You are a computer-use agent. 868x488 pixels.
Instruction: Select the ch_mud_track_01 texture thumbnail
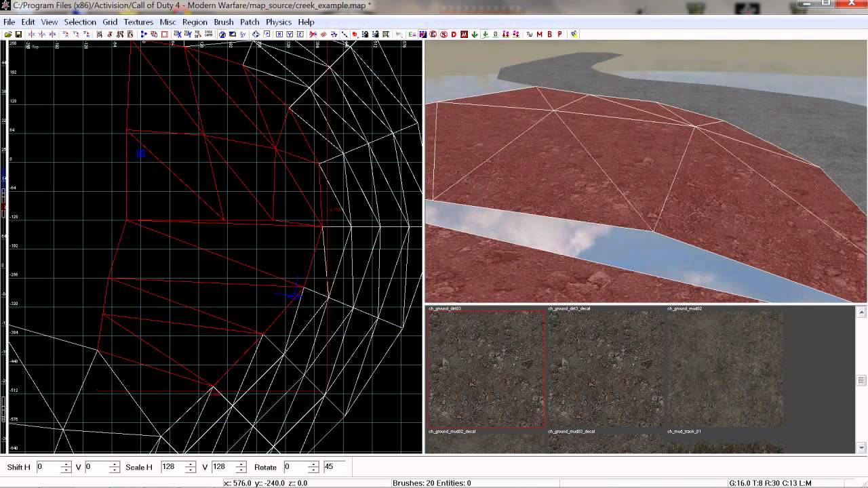click(x=725, y=443)
